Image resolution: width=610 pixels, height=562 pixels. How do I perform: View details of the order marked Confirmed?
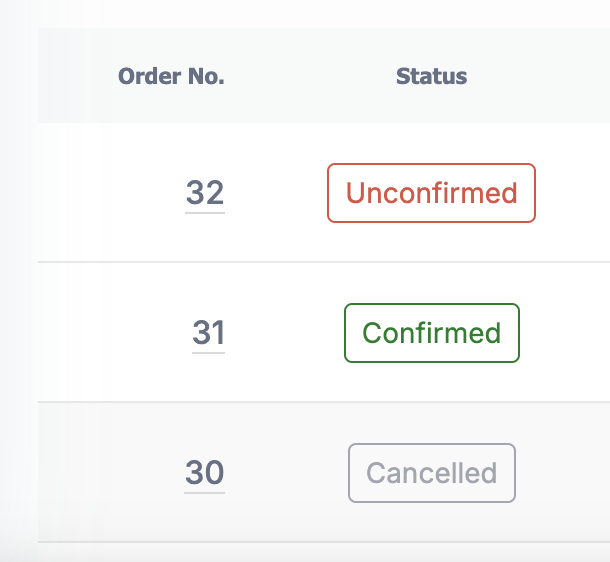coord(209,333)
